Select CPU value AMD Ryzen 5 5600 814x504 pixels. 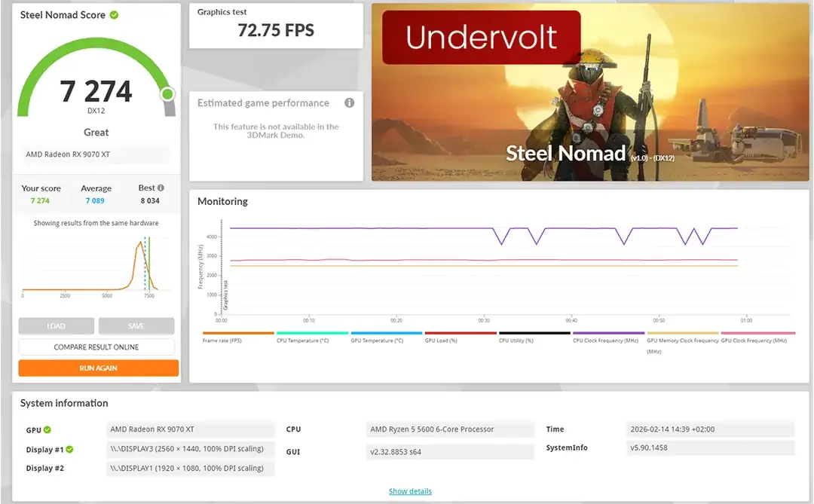point(450,429)
